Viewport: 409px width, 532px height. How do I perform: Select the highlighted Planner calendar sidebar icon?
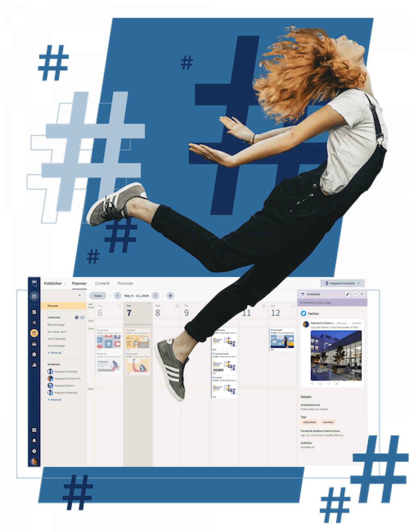point(34,333)
